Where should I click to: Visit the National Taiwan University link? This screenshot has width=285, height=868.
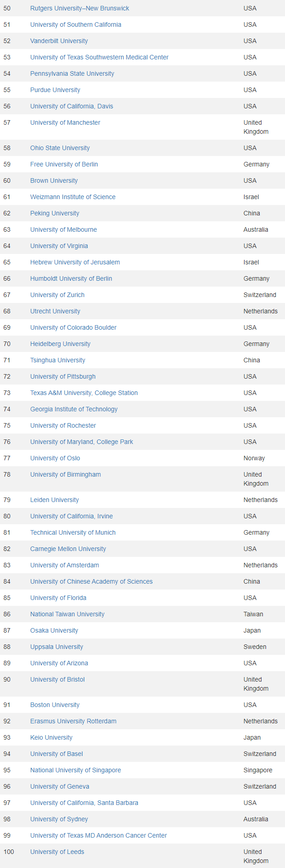point(67,614)
